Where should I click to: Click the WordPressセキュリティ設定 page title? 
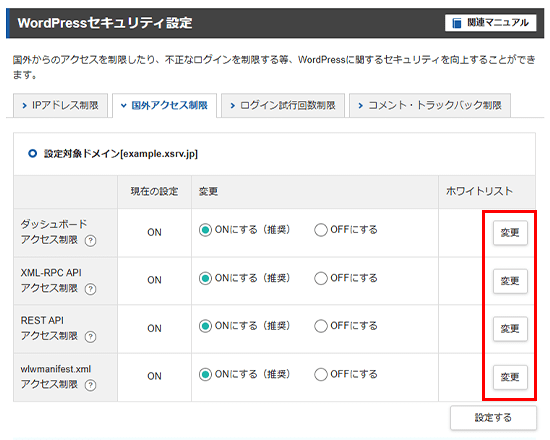pyautogui.click(x=105, y=23)
